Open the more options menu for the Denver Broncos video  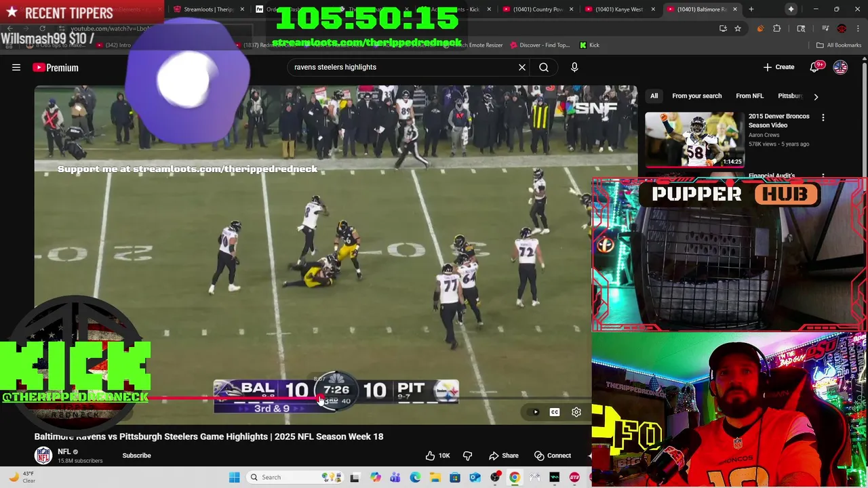point(823,117)
